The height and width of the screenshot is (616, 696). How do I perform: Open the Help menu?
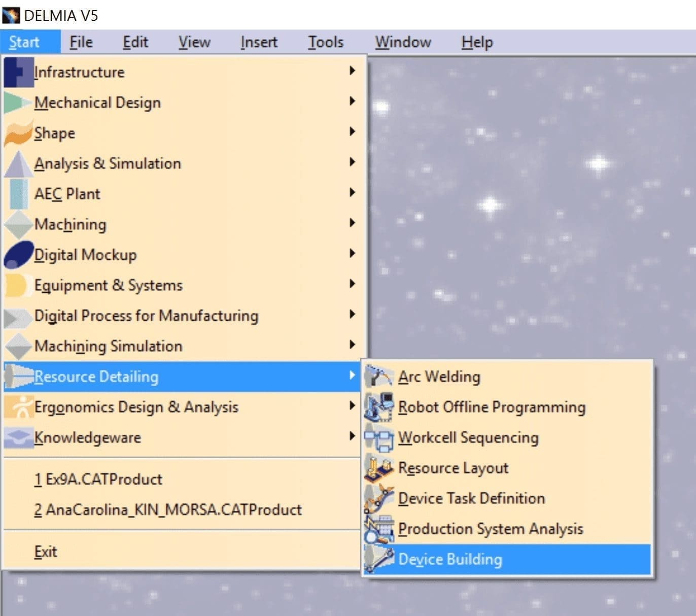(x=477, y=42)
